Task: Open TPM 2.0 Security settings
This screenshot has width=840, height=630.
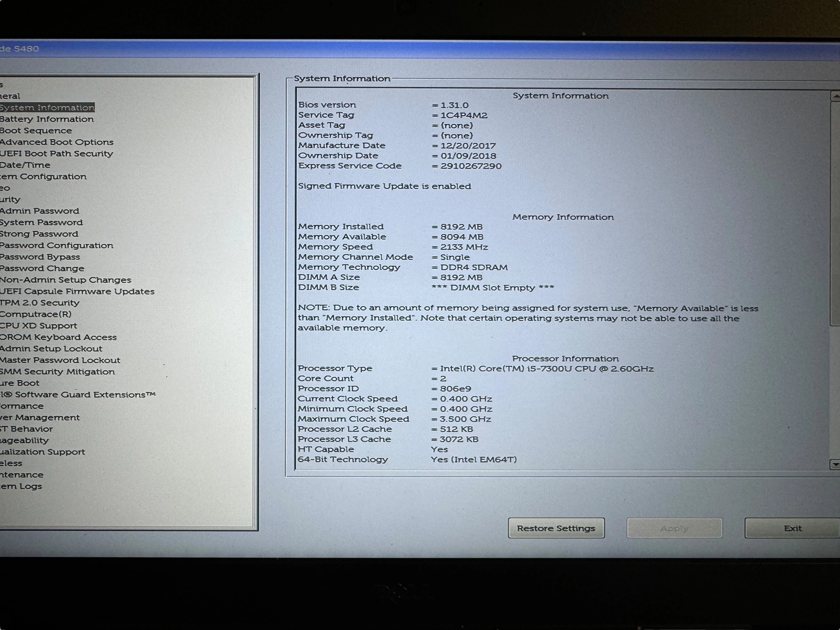Action: [x=39, y=303]
